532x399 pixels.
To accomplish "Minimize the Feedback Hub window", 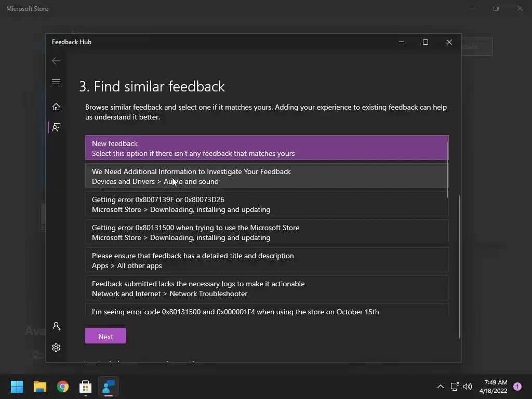I will tap(402, 42).
